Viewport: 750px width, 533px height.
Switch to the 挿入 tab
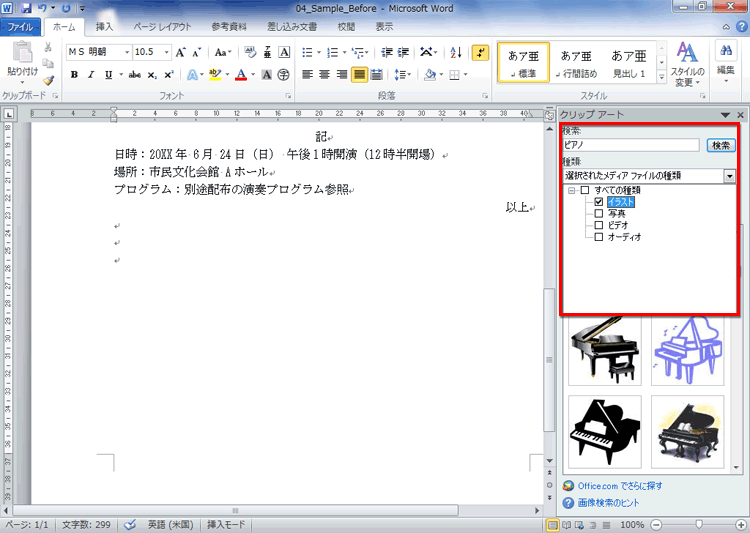point(104,27)
